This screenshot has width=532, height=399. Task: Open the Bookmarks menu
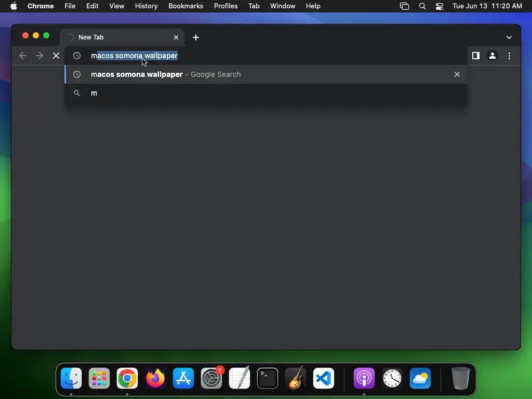coord(185,6)
